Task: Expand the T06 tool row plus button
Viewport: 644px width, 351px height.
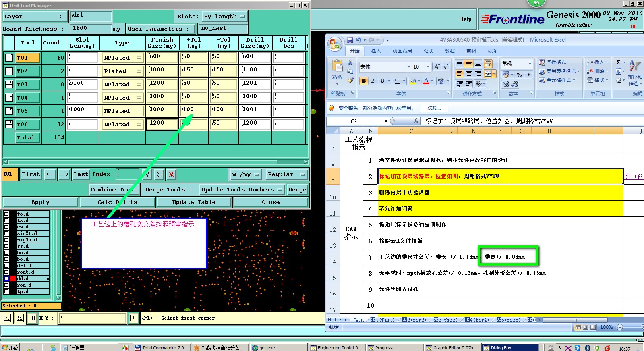Action: [9, 124]
